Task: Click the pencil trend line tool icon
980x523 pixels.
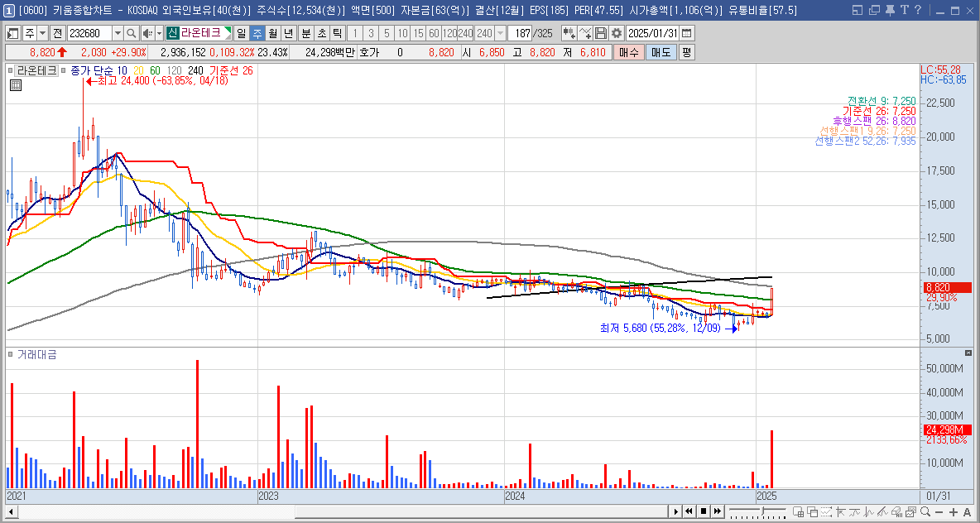Action: pyautogui.click(x=882, y=511)
